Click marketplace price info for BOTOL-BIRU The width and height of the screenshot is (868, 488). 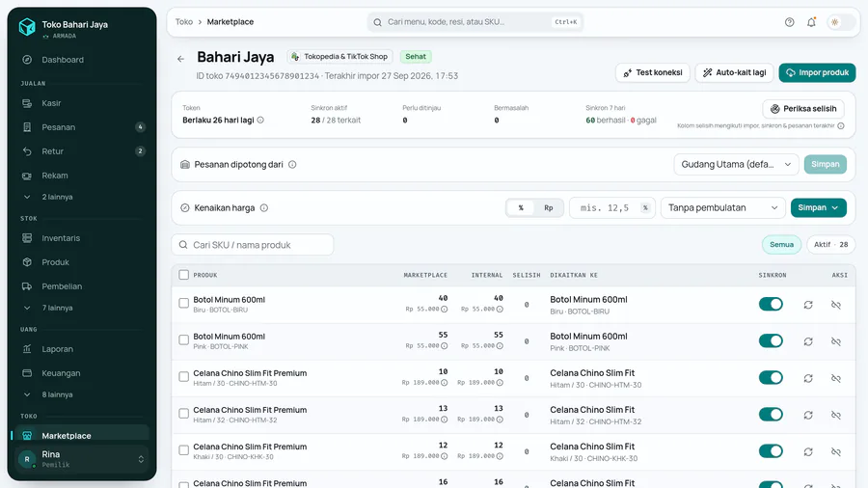pyautogui.click(x=444, y=310)
